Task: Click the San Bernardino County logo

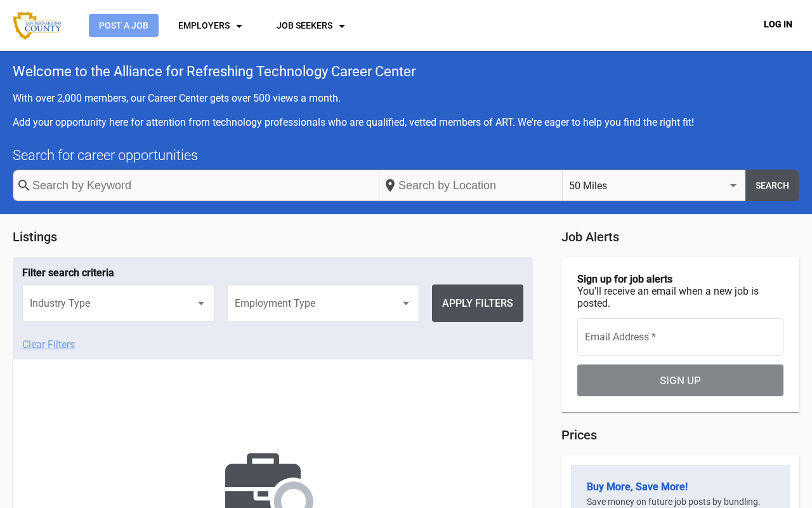Action: tap(37, 25)
